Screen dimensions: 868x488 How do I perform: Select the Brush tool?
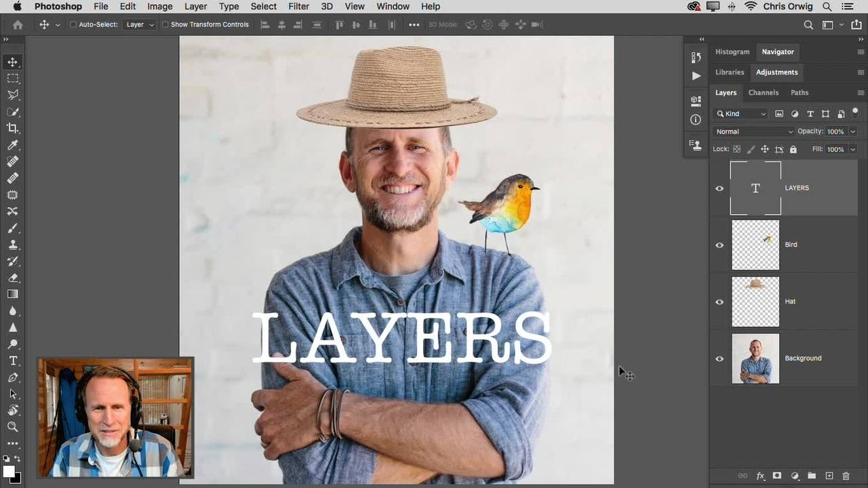(x=13, y=228)
